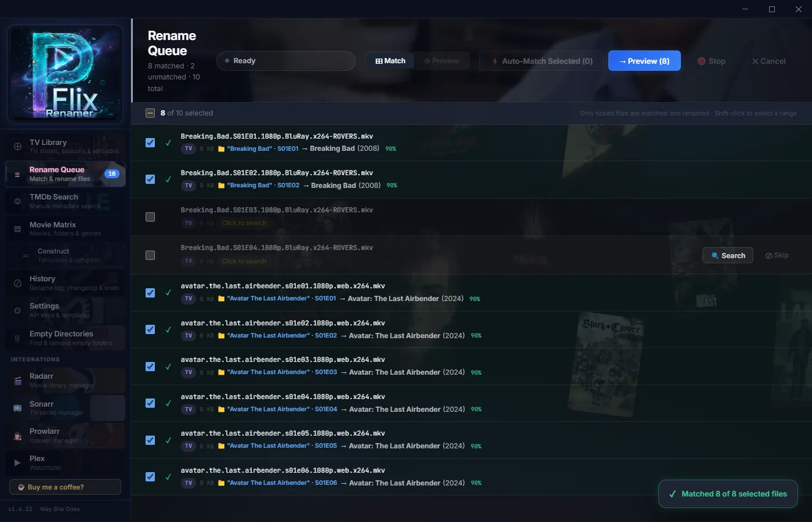Click the Movie Matrix grid icon
Image resolution: width=812 pixels, height=522 pixels.
(17, 229)
